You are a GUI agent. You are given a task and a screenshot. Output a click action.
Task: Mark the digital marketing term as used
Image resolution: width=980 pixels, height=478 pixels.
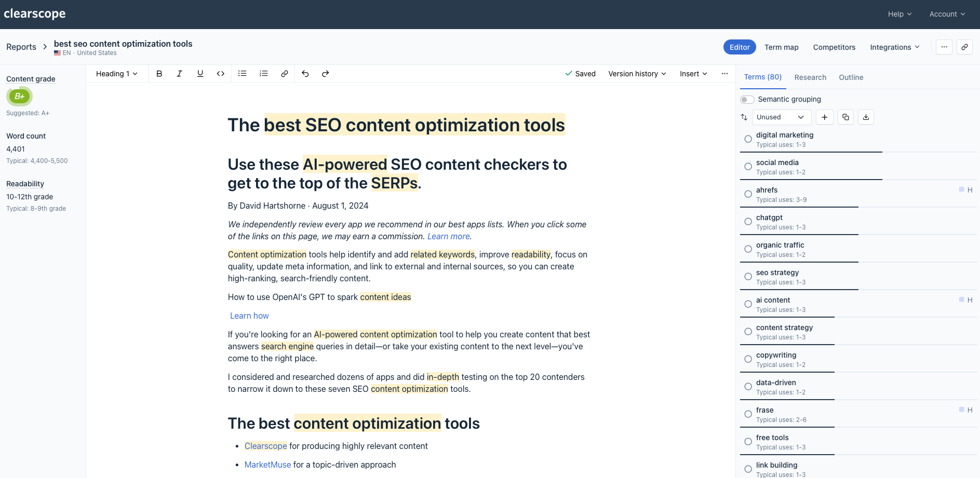pos(748,139)
